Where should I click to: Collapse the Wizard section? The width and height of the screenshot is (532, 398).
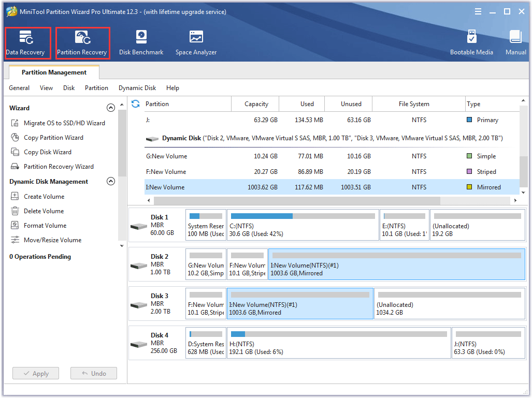(x=110, y=108)
